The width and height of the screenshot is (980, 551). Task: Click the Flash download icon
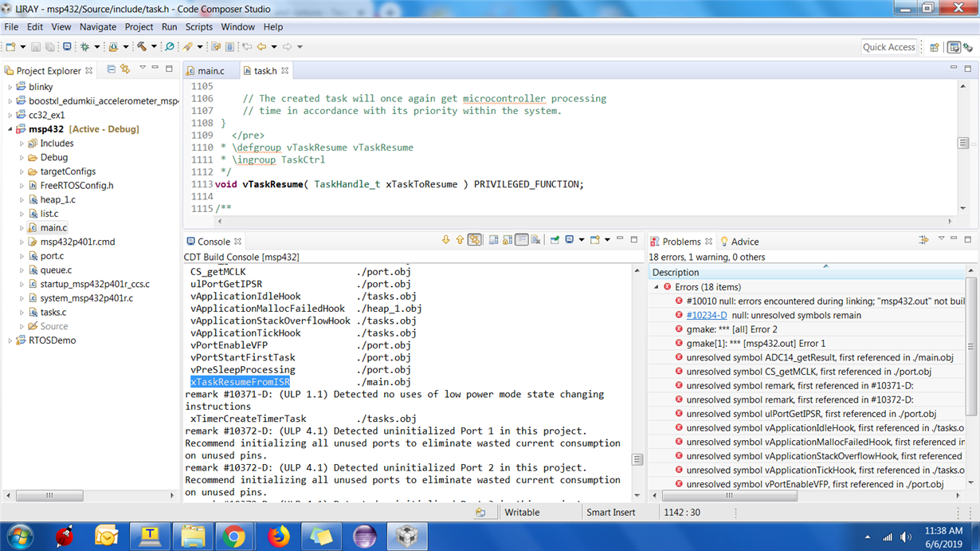[113, 47]
